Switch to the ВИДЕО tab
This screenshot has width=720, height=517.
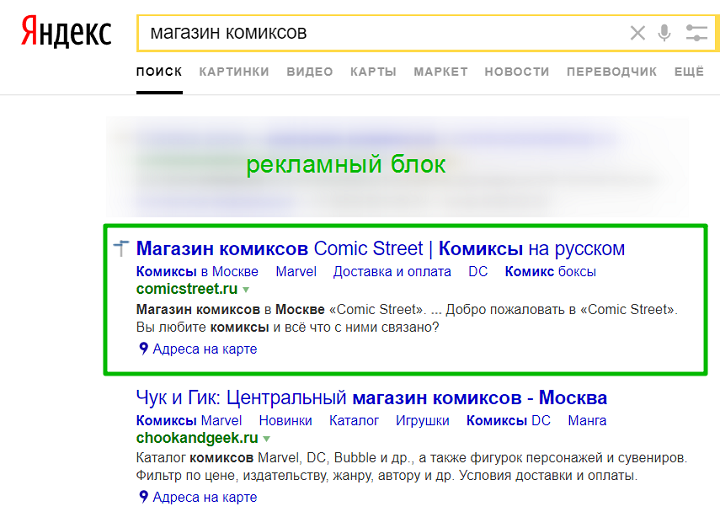[x=310, y=72]
